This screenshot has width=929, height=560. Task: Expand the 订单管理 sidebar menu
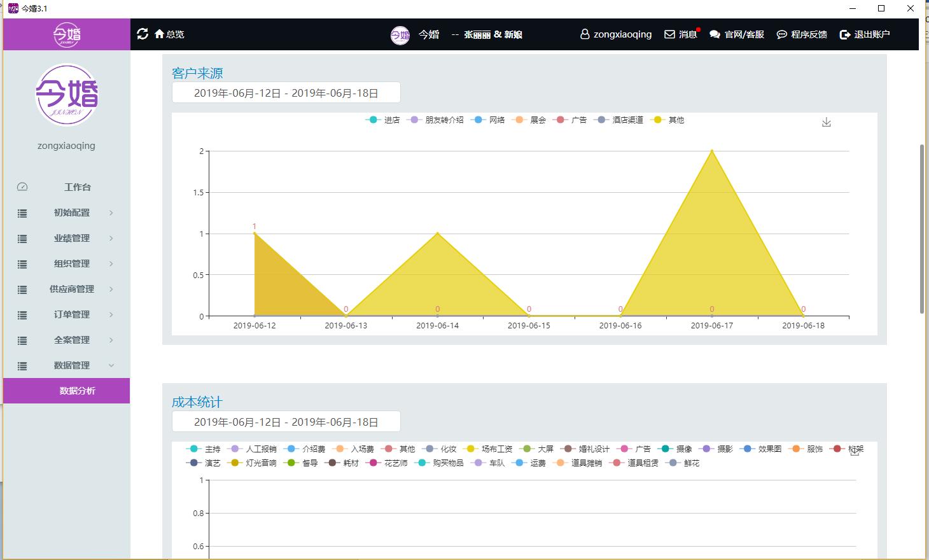pos(72,314)
